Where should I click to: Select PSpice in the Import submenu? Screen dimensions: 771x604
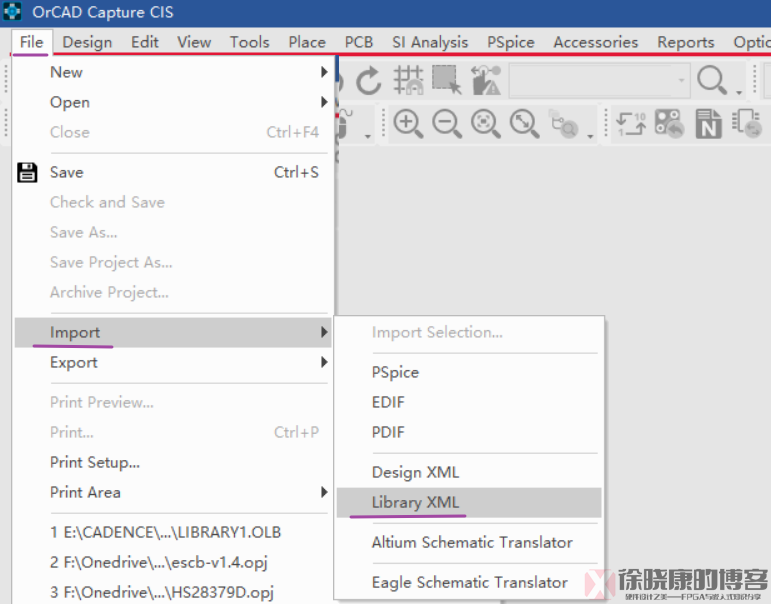(x=469, y=372)
